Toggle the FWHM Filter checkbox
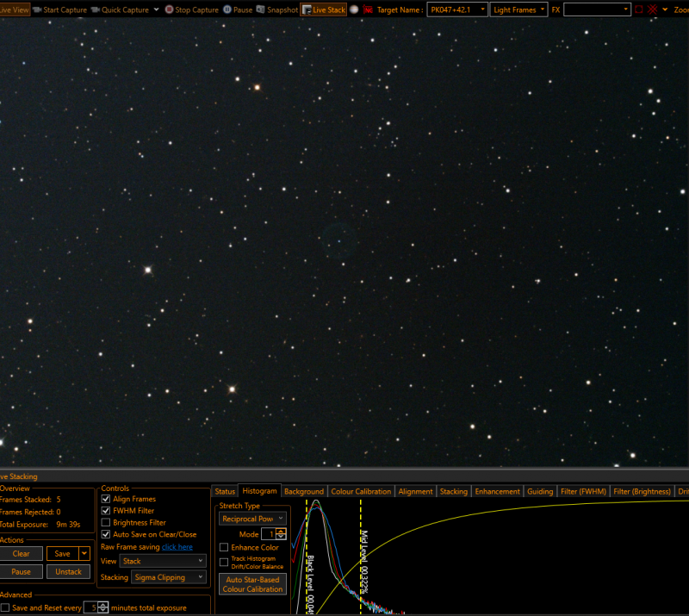Image resolution: width=689 pixels, height=616 pixels. [x=105, y=511]
